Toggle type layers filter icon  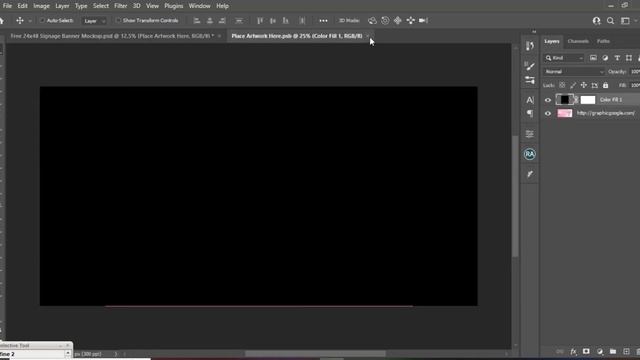coord(617,58)
